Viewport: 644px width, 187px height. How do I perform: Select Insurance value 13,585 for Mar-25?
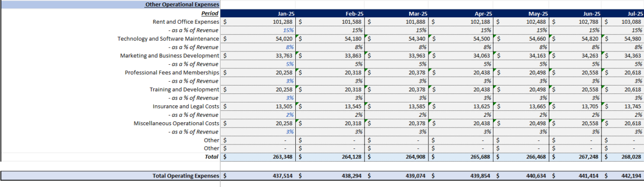(x=397, y=106)
